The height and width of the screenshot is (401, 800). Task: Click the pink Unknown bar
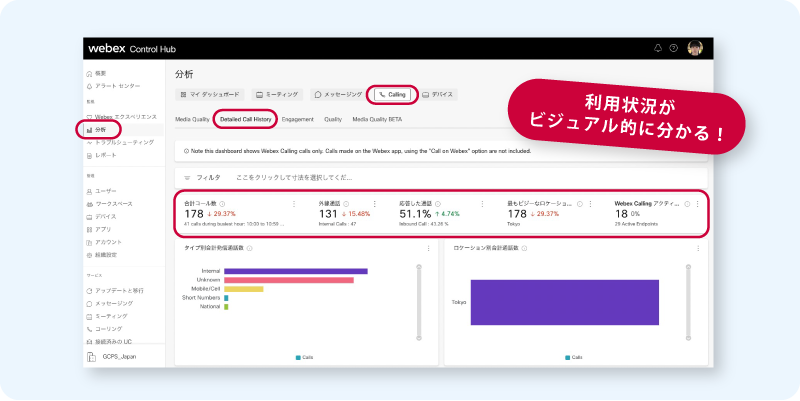[x=289, y=280]
